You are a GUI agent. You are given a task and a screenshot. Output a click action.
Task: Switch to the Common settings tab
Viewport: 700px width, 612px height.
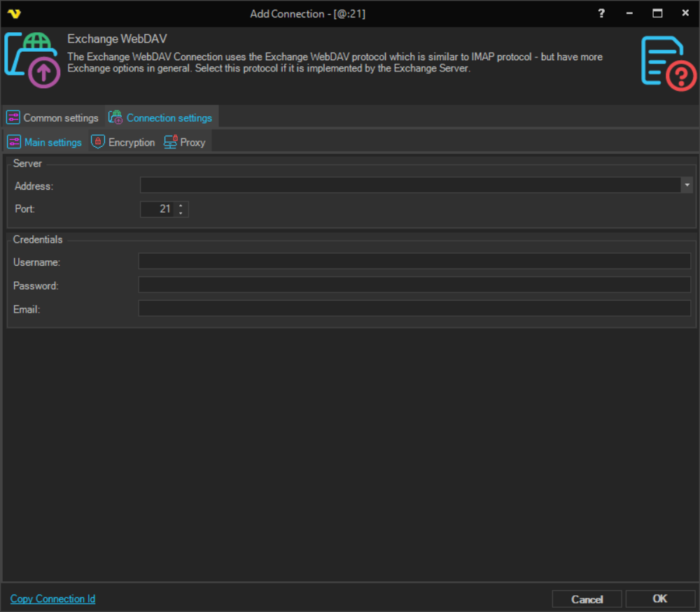point(60,118)
